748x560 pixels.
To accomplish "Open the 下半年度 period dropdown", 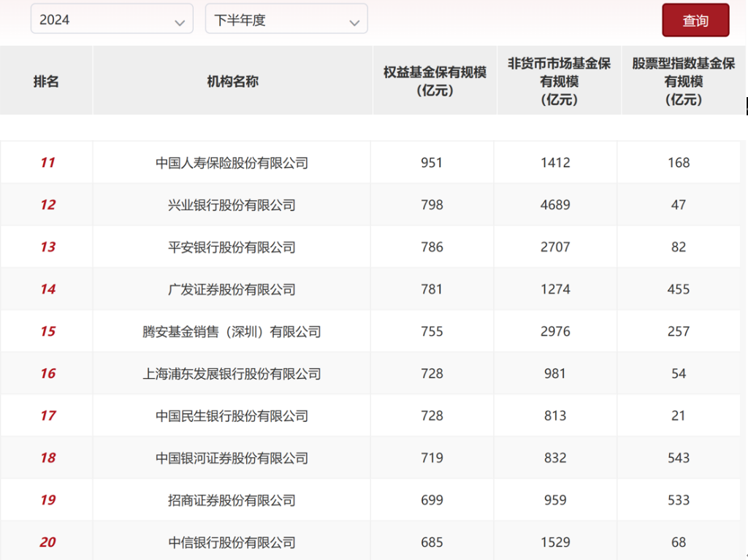I will click(x=286, y=19).
